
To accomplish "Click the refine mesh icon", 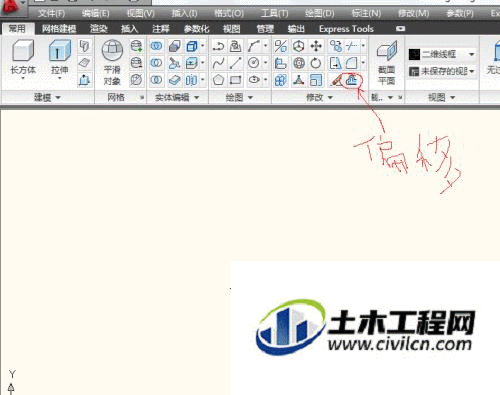I will pyautogui.click(x=136, y=80).
